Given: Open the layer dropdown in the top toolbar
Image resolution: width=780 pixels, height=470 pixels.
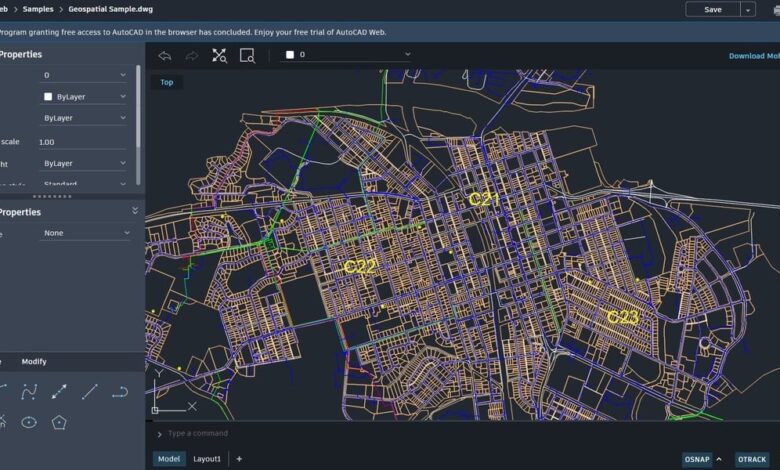Looking at the screenshot, I should tap(348, 55).
